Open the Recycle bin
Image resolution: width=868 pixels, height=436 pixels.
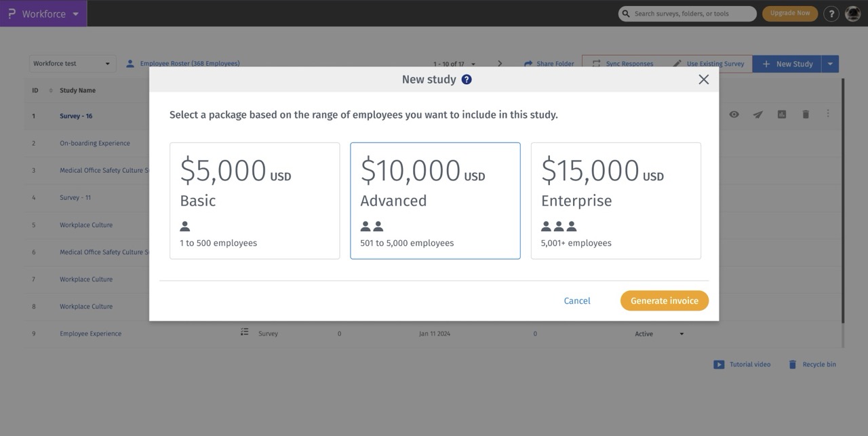pos(812,365)
